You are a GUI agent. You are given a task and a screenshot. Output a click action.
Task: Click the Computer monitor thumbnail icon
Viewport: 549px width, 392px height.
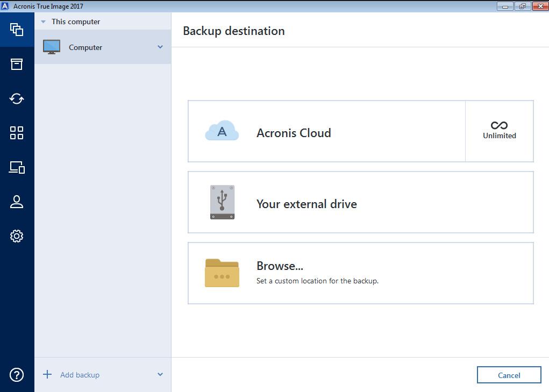click(52, 47)
